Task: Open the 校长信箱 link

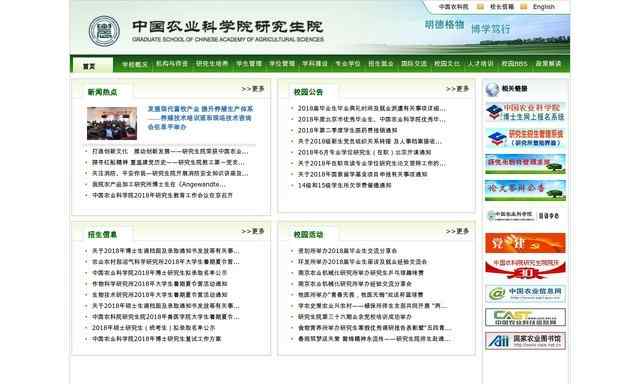Action: (x=502, y=7)
